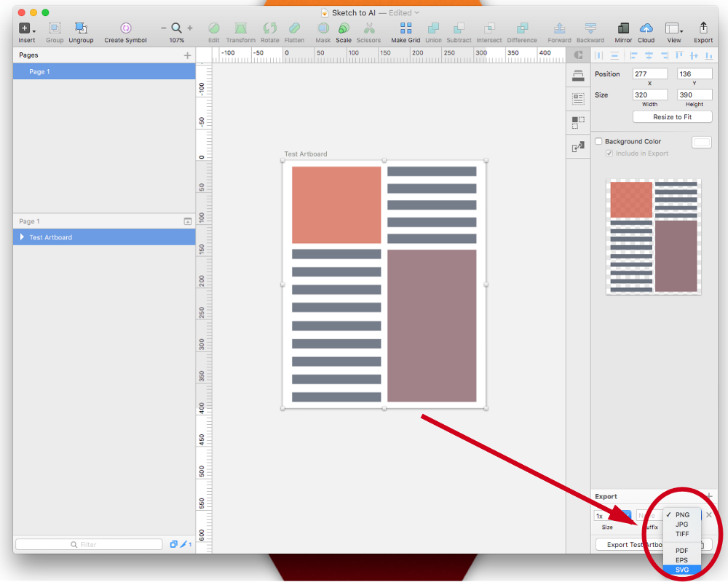728x582 pixels.
Task: Select the Scale tool
Action: (344, 28)
